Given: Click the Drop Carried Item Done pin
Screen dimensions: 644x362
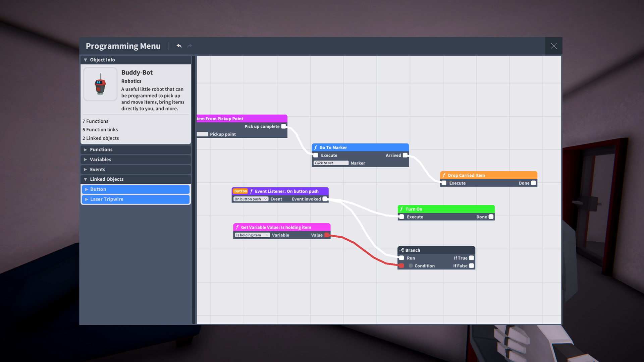Looking at the screenshot, I should 533,183.
